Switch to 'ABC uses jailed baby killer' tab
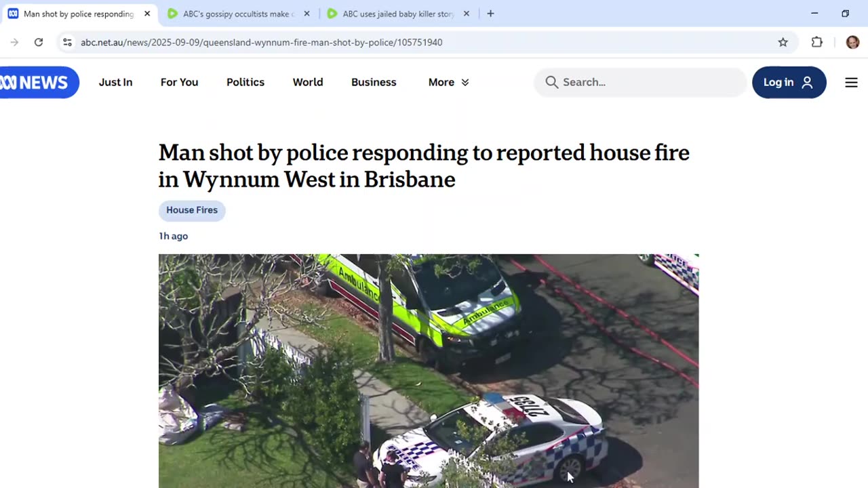Image resolution: width=868 pixels, height=488 pixels. tap(398, 14)
